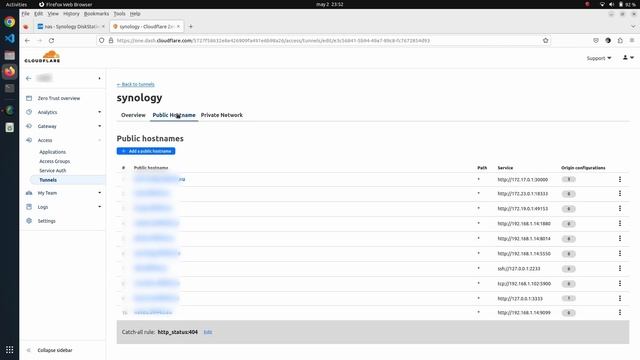Open row menu for http://192.168.1.14:1880

(620, 223)
